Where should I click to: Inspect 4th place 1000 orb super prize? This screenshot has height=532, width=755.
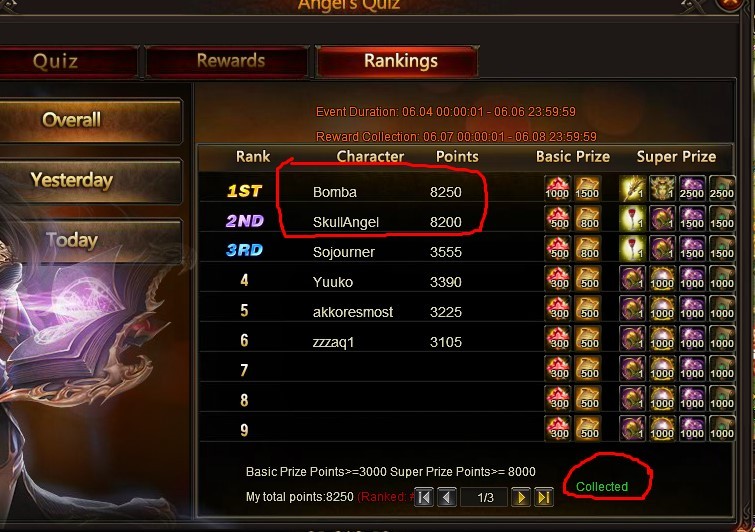(662, 278)
